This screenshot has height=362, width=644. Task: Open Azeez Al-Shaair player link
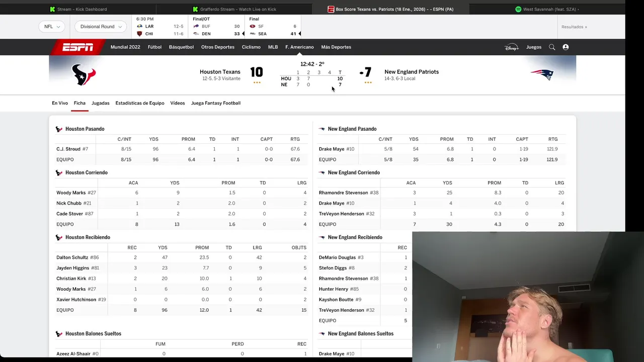(73, 354)
